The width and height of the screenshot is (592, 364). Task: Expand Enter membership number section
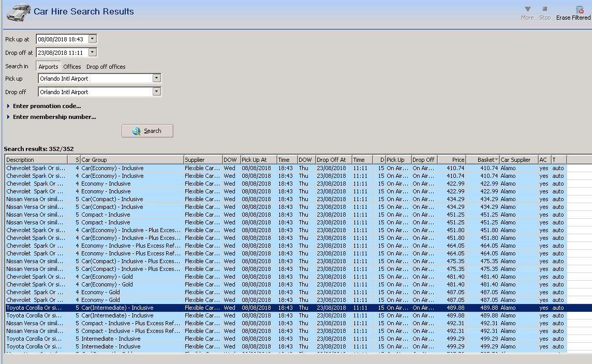[51, 117]
